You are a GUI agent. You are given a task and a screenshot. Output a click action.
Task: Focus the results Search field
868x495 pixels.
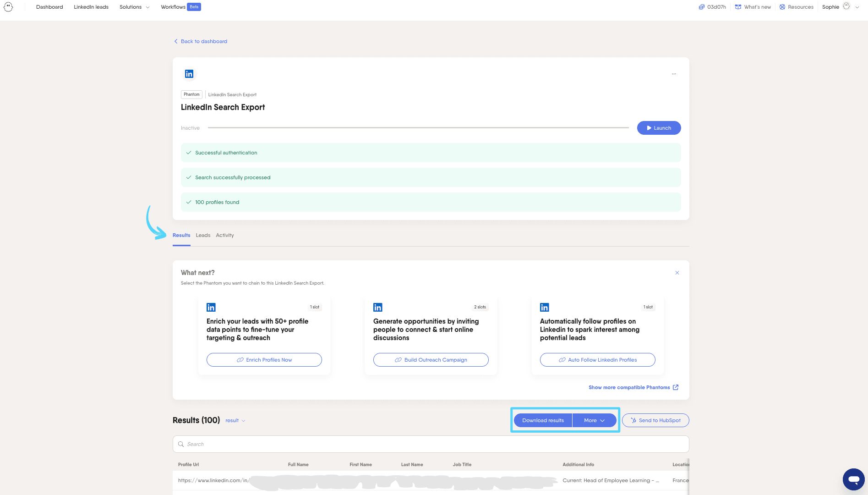coord(431,444)
